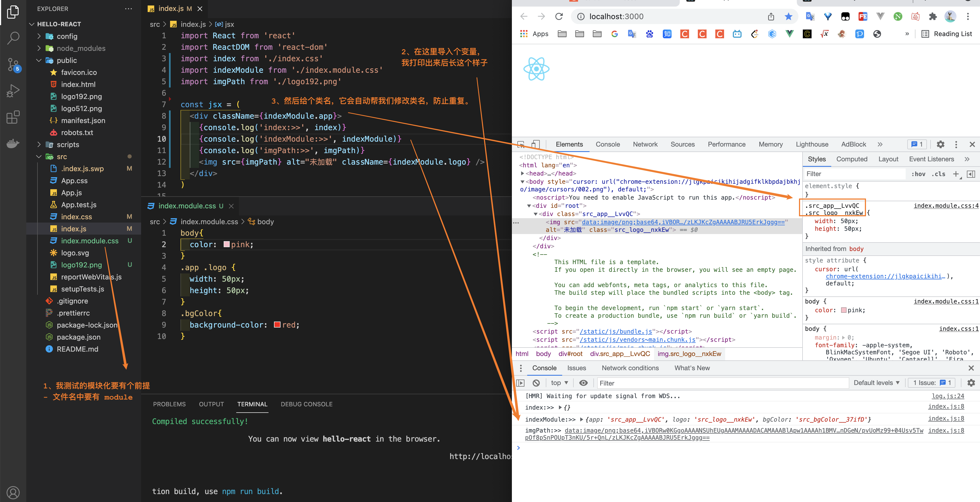The width and height of the screenshot is (980, 502).
Task: Select div.src_app__LvvQC breadcrumb
Action: [x=620, y=354]
